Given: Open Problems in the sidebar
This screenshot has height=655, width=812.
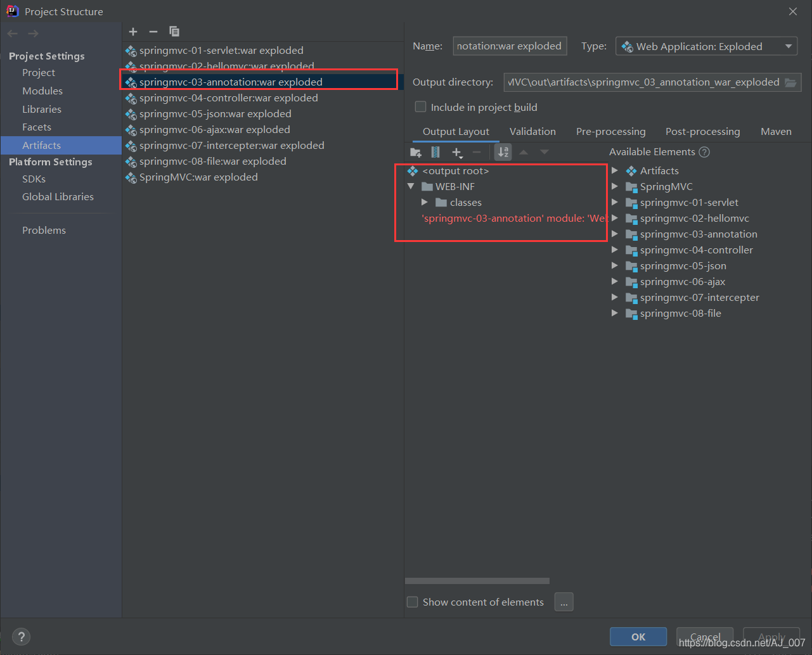Looking at the screenshot, I should pyautogui.click(x=44, y=231).
